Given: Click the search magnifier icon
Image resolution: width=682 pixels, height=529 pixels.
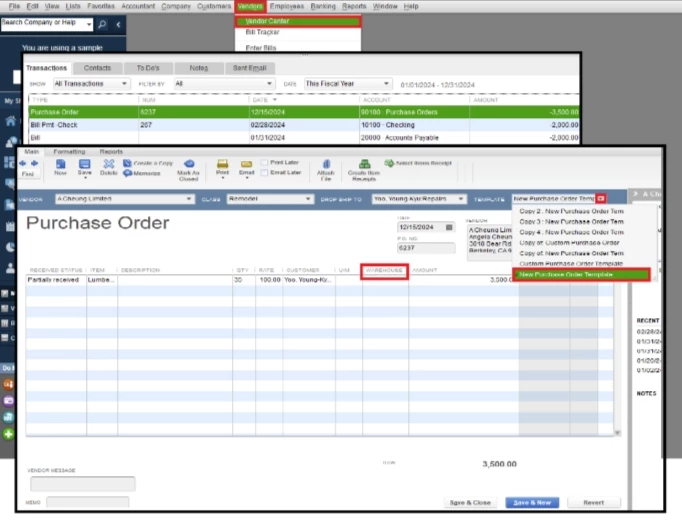Looking at the screenshot, I should click(x=102, y=24).
